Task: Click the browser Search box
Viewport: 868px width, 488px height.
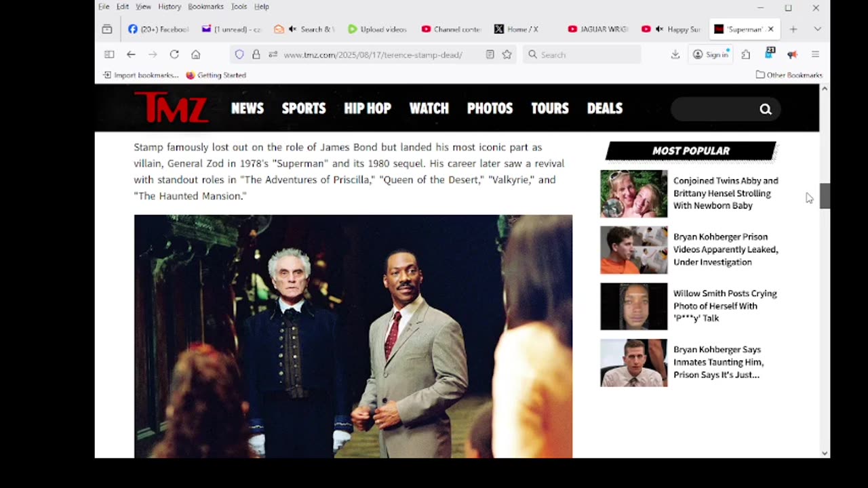Action: [582, 55]
